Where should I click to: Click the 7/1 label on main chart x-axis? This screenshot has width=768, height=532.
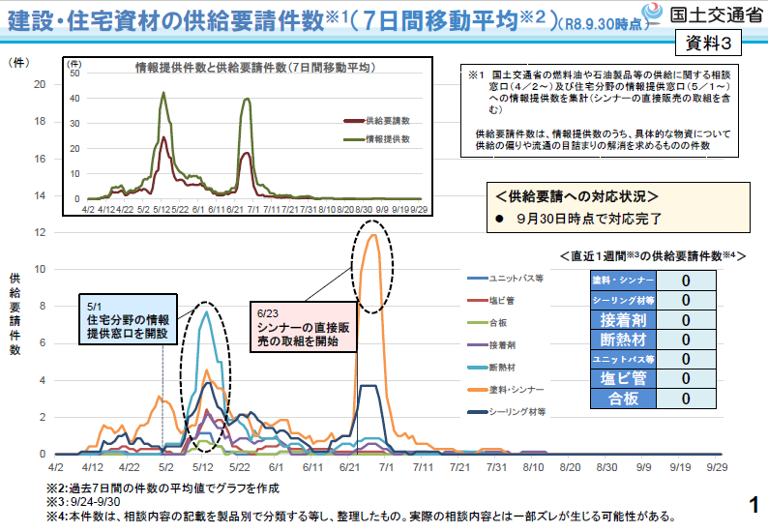click(x=386, y=467)
